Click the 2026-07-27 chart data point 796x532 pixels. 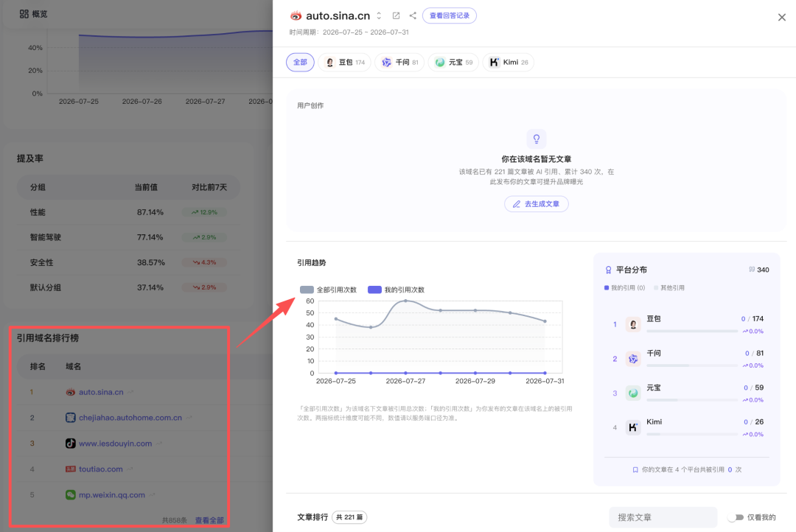coord(405,301)
